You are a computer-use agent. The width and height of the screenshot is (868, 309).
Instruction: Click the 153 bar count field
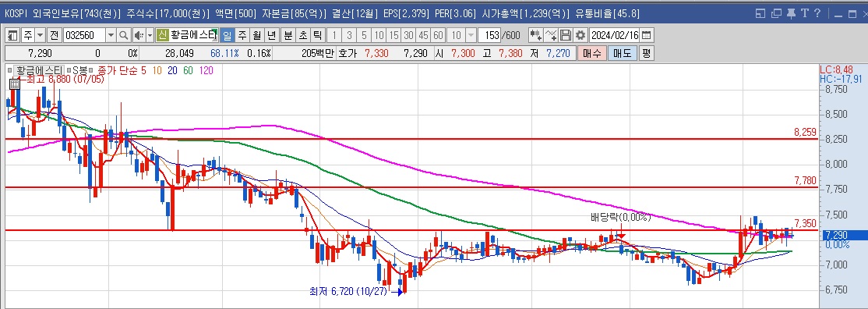click(x=490, y=36)
